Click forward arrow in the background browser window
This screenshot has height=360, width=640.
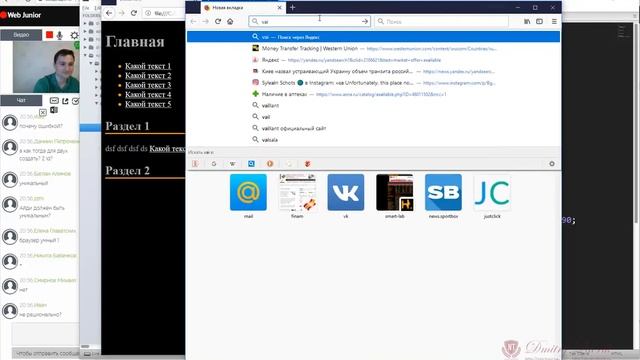[121, 13]
